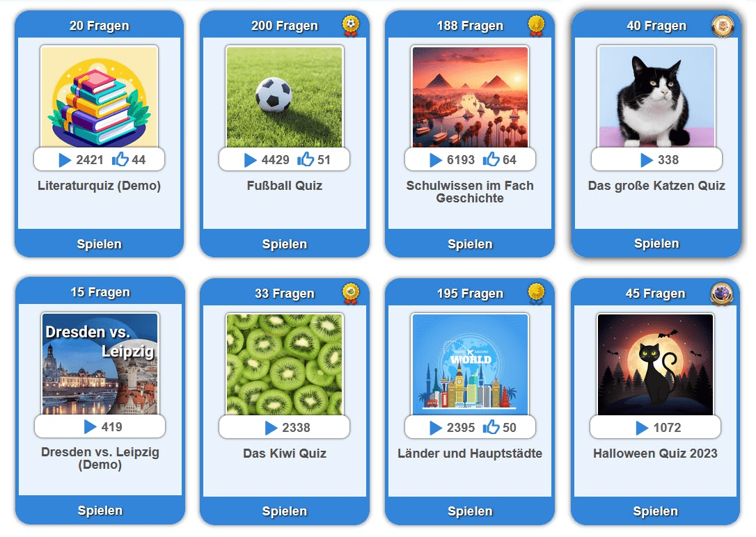The width and height of the screenshot is (756, 537).
Task: Open the Das große Katzen Quiz title
Action: [656, 186]
